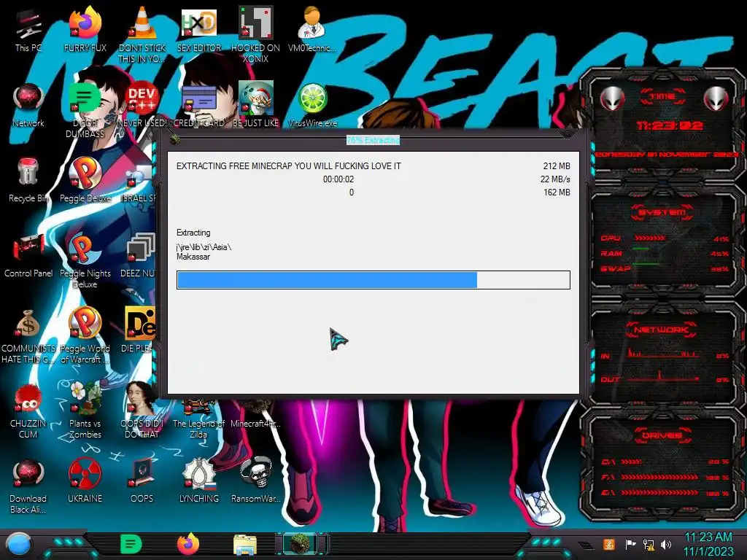The width and height of the screenshot is (747, 560).
Task: Click the TIME widget clock display
Action: click(x=670, y=125)
